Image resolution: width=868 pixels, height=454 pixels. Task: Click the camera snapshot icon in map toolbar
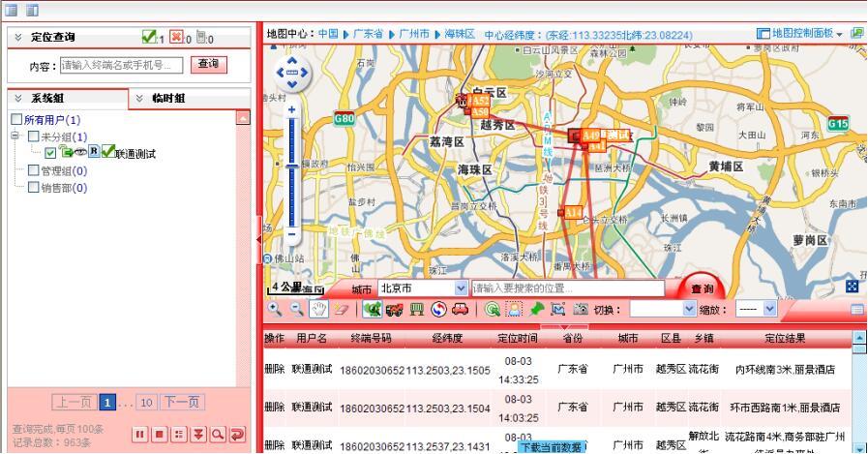581,309
